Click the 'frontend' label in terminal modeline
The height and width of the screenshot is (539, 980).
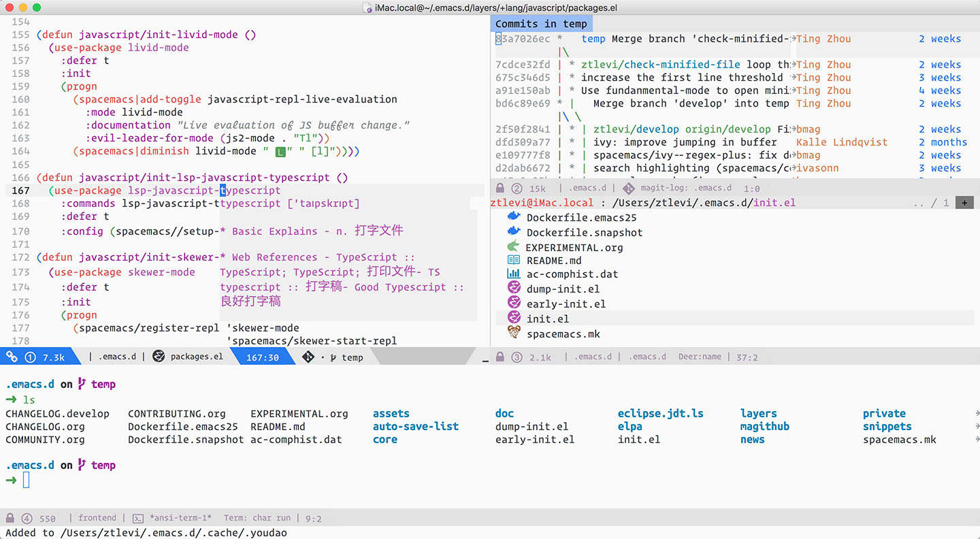(x=97, y=518)
